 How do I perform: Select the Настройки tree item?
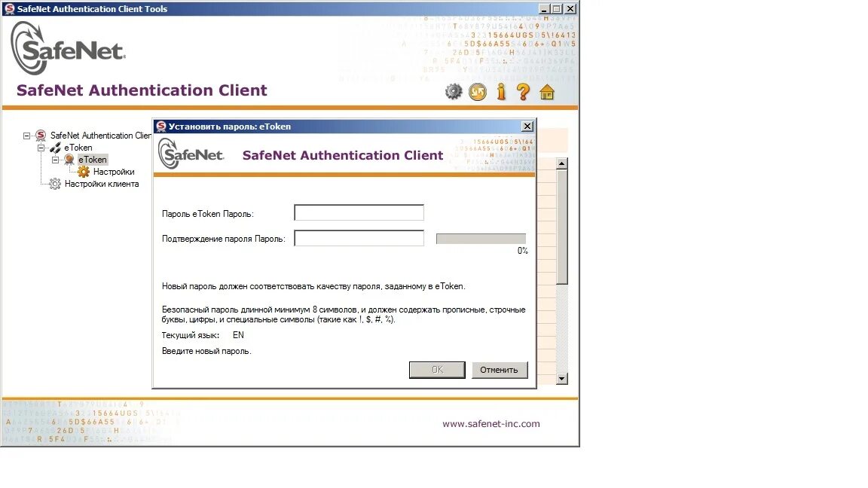pos(114,172)
